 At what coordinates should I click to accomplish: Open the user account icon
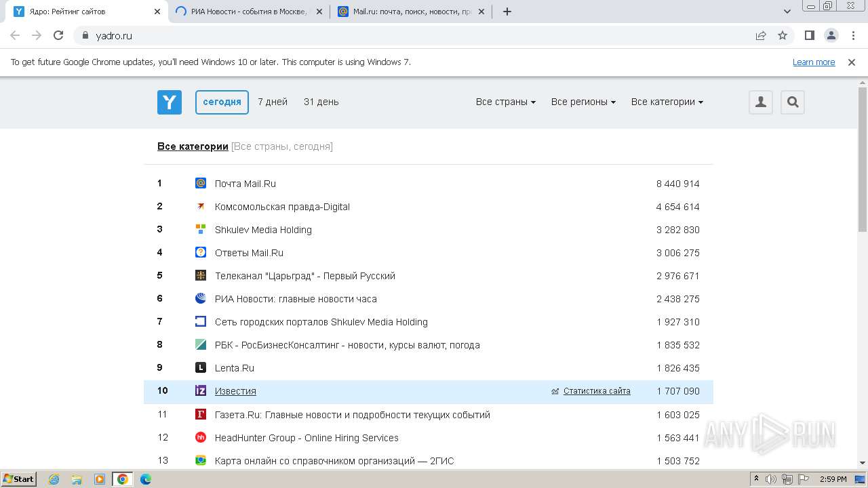pyautogui.click(x=761, y=102)
